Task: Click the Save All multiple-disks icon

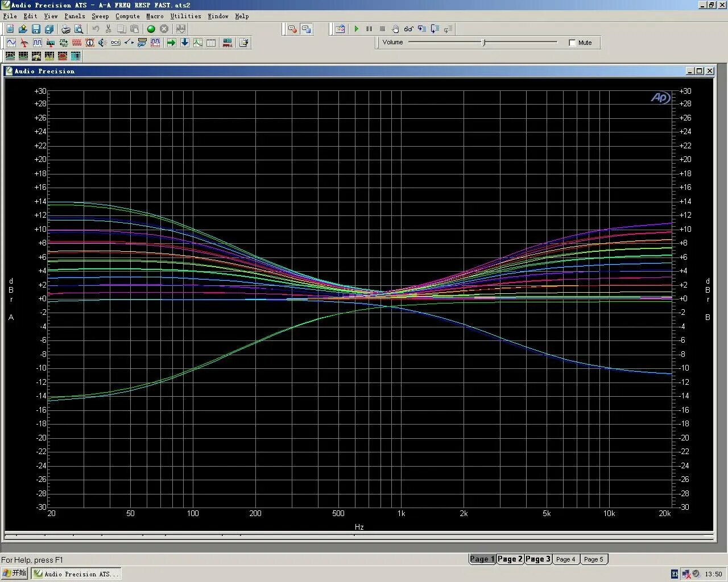Action: click(x=49, y=29)
